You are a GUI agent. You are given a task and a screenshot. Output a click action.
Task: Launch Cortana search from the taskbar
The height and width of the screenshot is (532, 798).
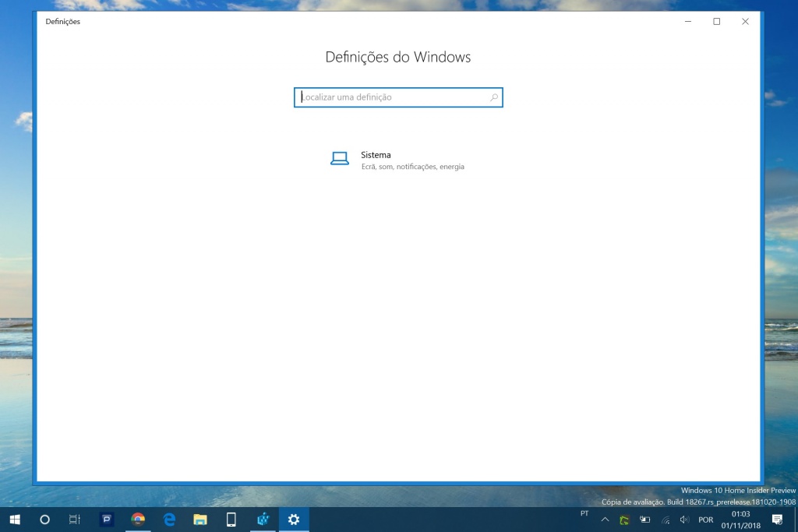pos(44,520)
